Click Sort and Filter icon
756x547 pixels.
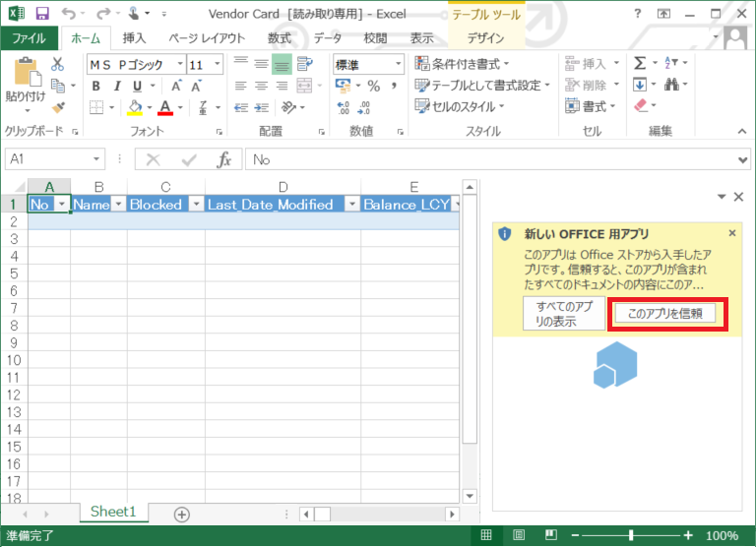point(671,63)
